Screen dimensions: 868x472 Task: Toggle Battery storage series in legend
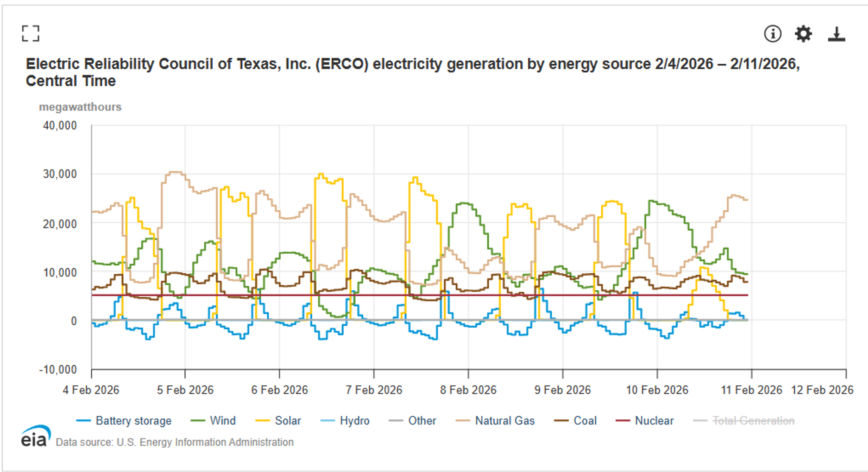click(x=133, y=421)
